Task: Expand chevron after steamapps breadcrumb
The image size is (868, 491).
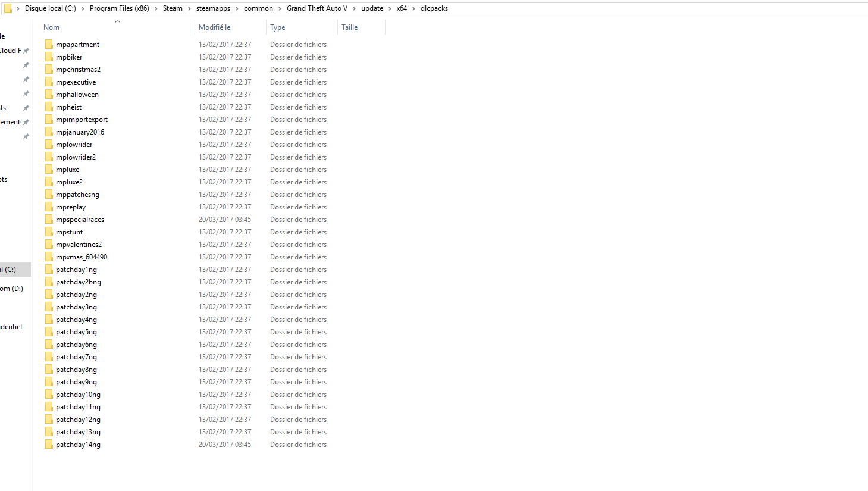Action: [237, 8]
